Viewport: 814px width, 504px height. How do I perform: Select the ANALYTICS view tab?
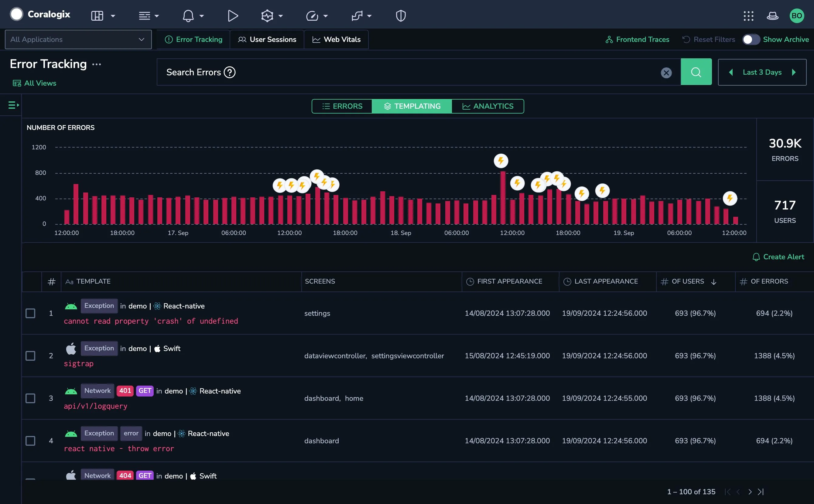pos(487,106)
